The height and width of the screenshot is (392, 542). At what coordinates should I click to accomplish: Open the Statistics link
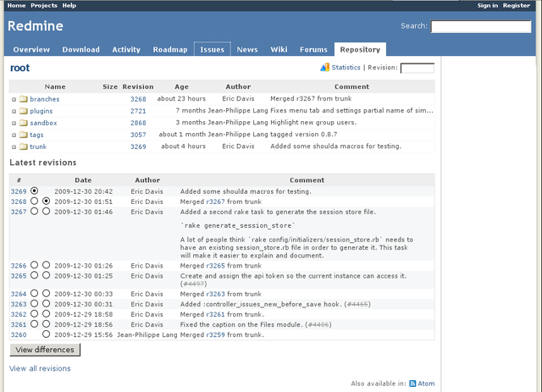coord(346,68)
